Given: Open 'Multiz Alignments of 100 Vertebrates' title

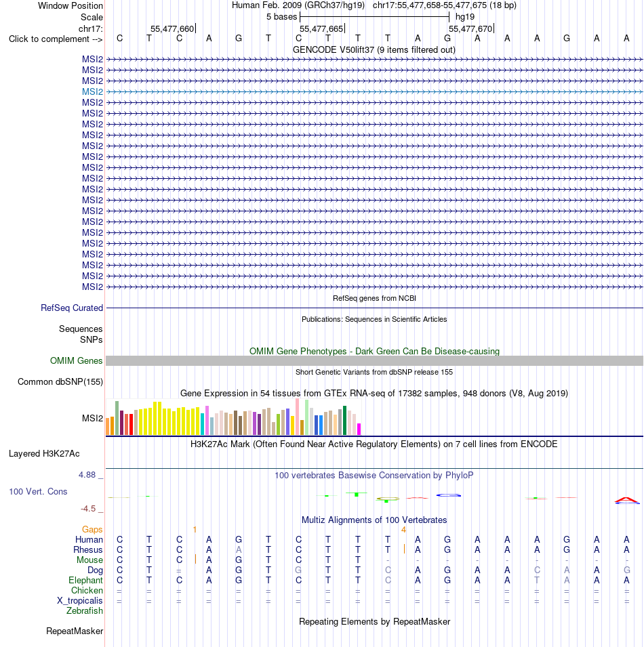Looking at the screenshot, I should pos(374,520).
